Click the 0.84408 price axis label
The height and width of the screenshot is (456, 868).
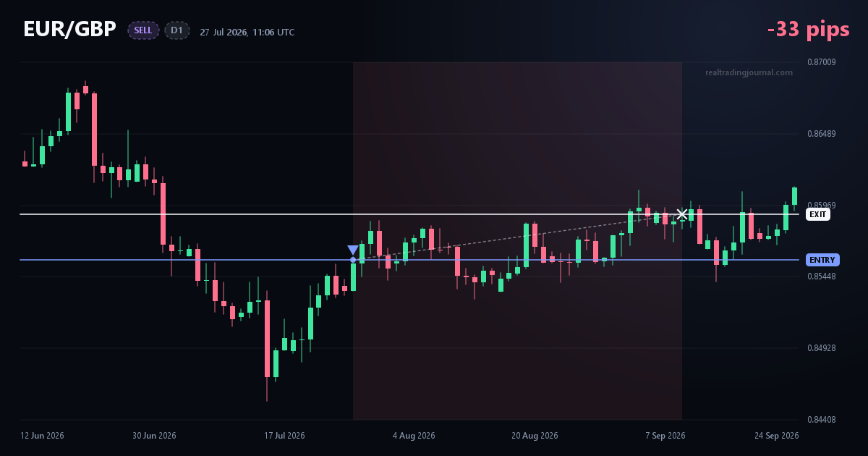[821, 420]
